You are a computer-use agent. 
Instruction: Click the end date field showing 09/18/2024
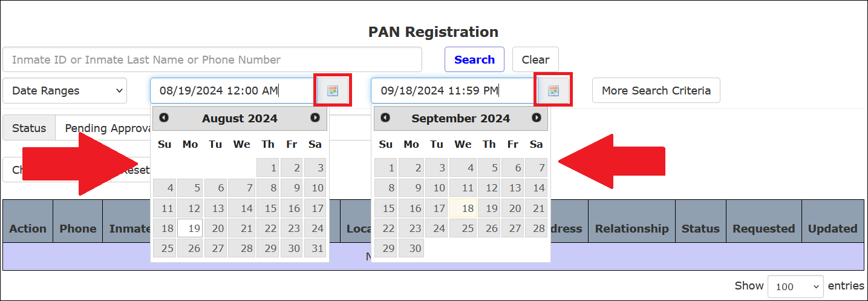tap(454, 91)
